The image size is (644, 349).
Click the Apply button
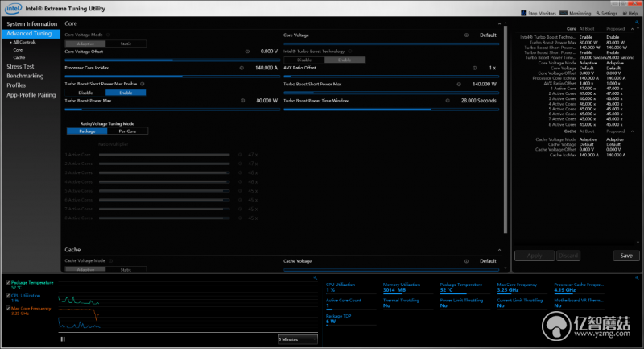[535, 256]
